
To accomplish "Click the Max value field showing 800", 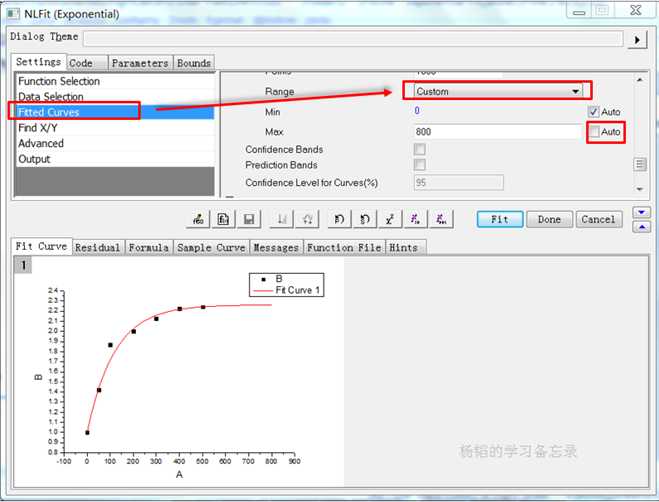I will [x=499, y=132].
